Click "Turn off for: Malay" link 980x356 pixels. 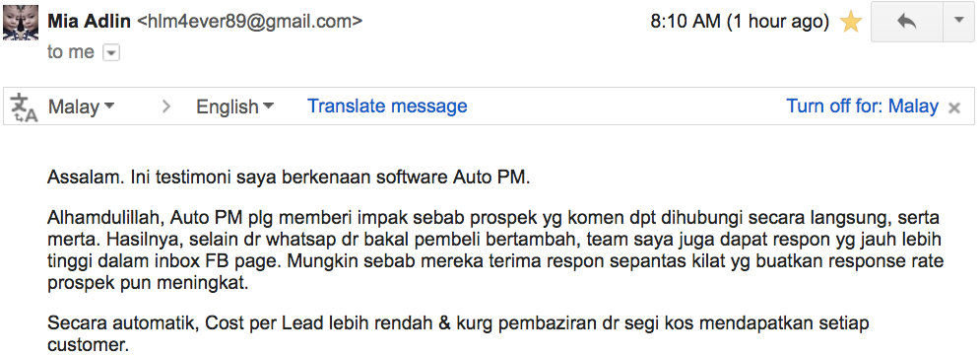tap(863, 106)
